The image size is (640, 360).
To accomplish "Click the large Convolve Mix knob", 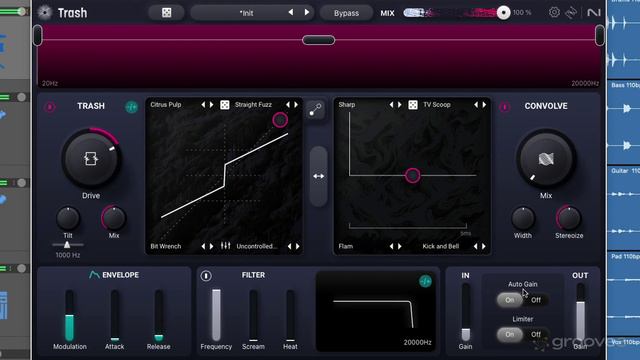I will 546,159.
